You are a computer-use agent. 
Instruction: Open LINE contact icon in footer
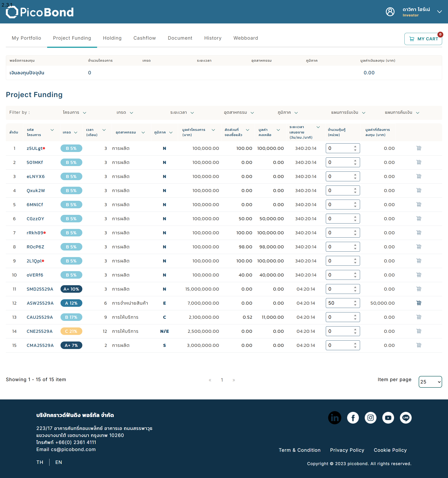coord(406,418)
